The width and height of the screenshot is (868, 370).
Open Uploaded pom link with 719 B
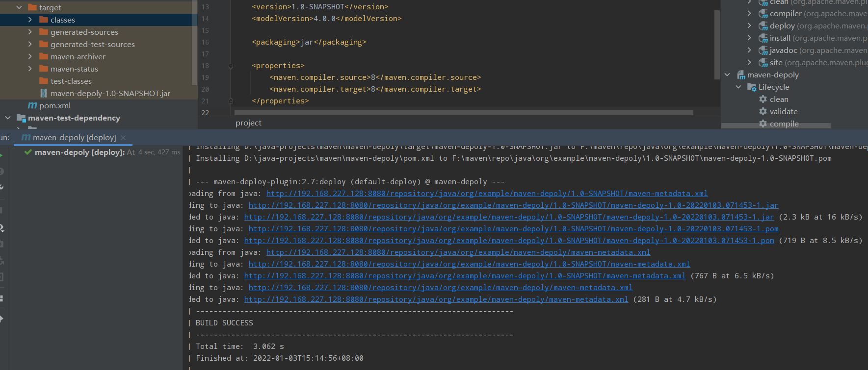coord(509,241)
